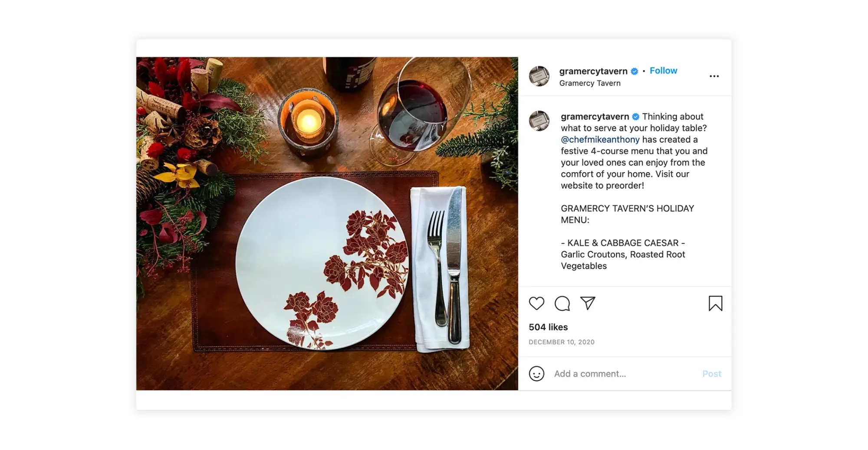This screenshot has height=450, width=868.
Task: Share the post via the paper plane icon
Action: (x=589, y=304)
